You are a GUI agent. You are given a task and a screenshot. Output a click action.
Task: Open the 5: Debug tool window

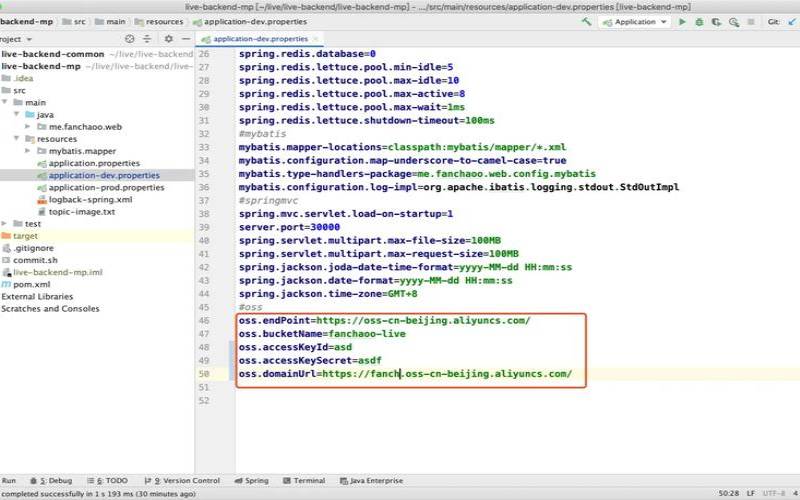[x=51, y=481]
